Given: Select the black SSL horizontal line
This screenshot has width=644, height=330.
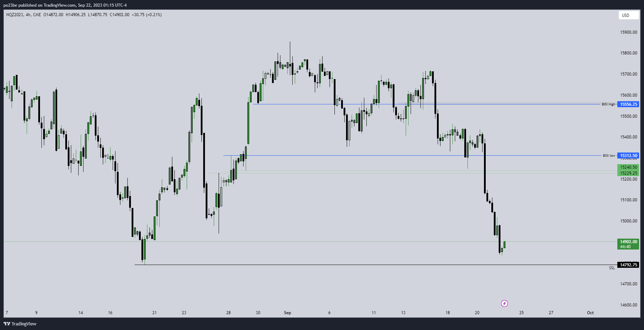Looking at the screenshot, I should [x=351, y=265].
